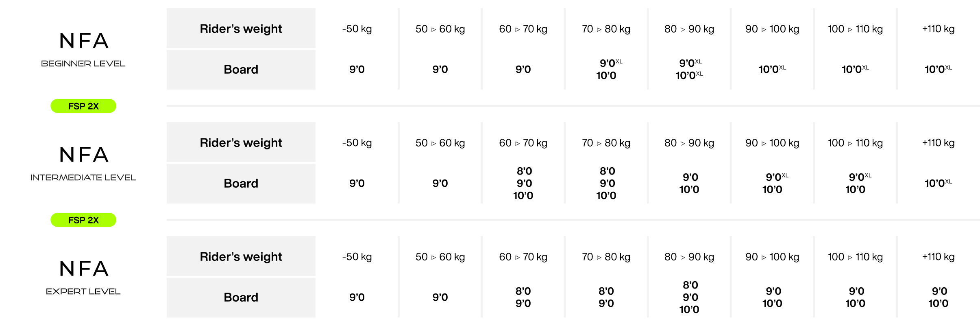Click Board header in beginner table
This screenshot has height=326, width=980.
pyautogui.click(x=241, y=69)
